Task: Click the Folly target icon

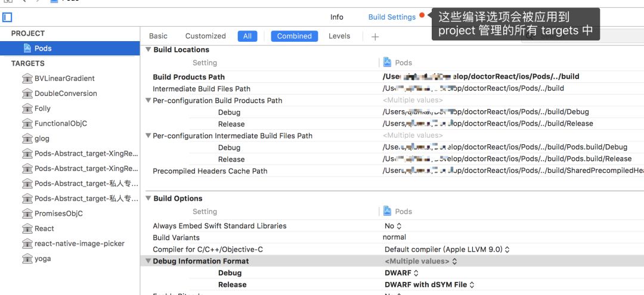Action: tap(27, 108)
